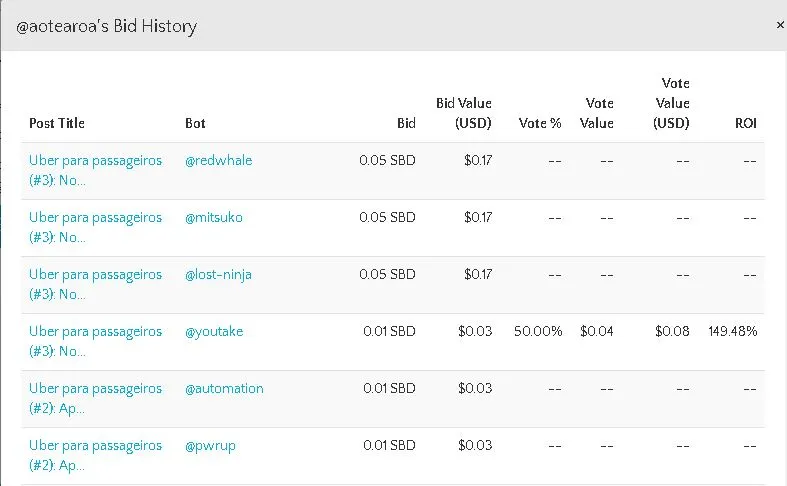The width and height of the screenshot is (787, 486).
Task: Click the Bot column header
Action: 195,123
